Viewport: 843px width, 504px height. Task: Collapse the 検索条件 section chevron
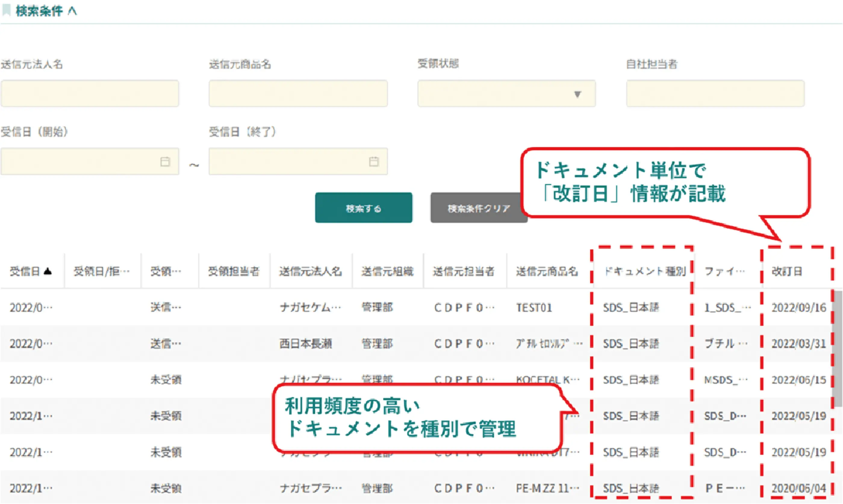click(x=72, y=11)
